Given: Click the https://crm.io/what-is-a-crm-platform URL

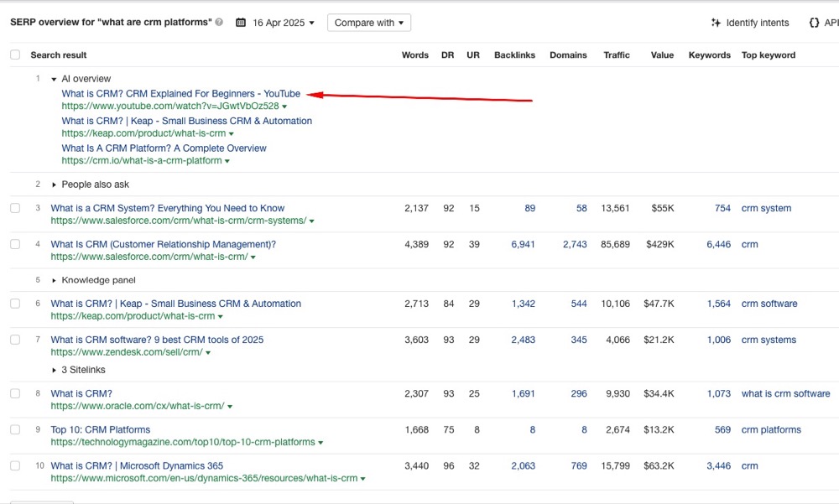Looking at the screenshot, I should tap(142, 160).
